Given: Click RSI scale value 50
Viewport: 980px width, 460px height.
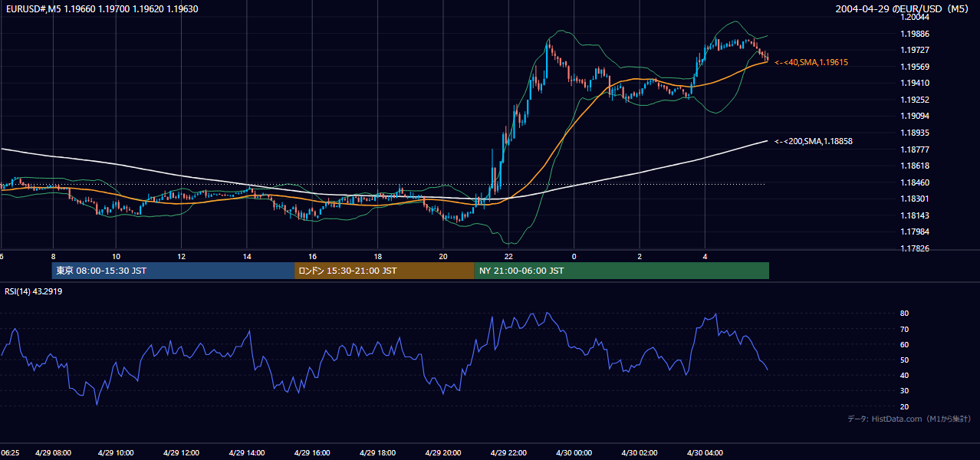Looking at the screenshot, I should [905, 360].
